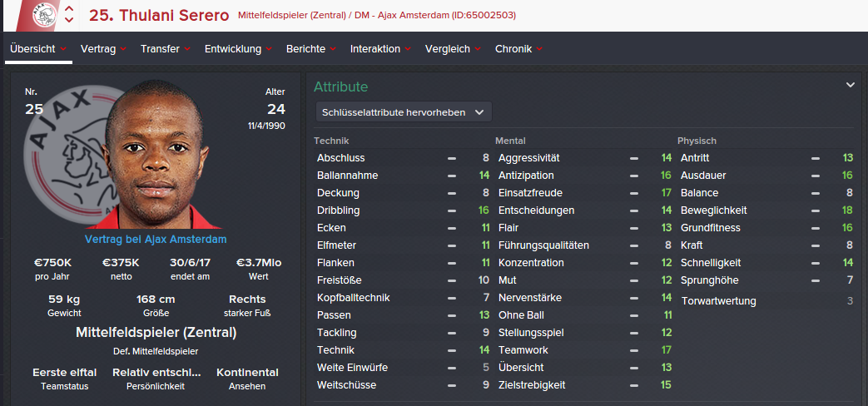This screenshot has height=406, width=868.
Task: Click the Dribbling attribute change indicator
Action: click(x=452, y=210)
